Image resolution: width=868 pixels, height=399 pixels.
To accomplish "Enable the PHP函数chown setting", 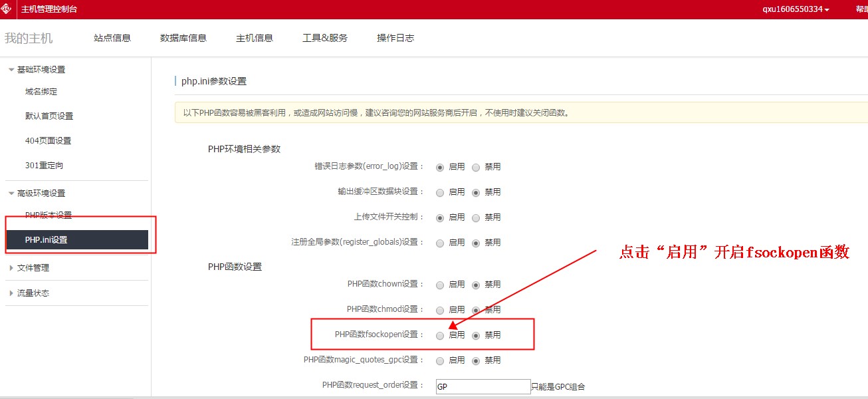I will click(440, 285).
